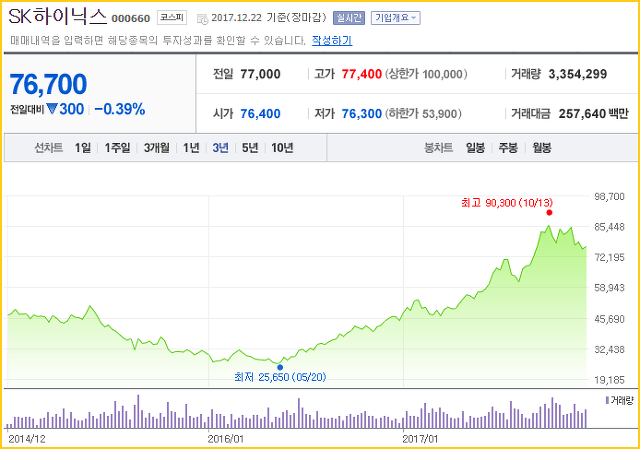Click the 코스피 market badge

(172, 18)
